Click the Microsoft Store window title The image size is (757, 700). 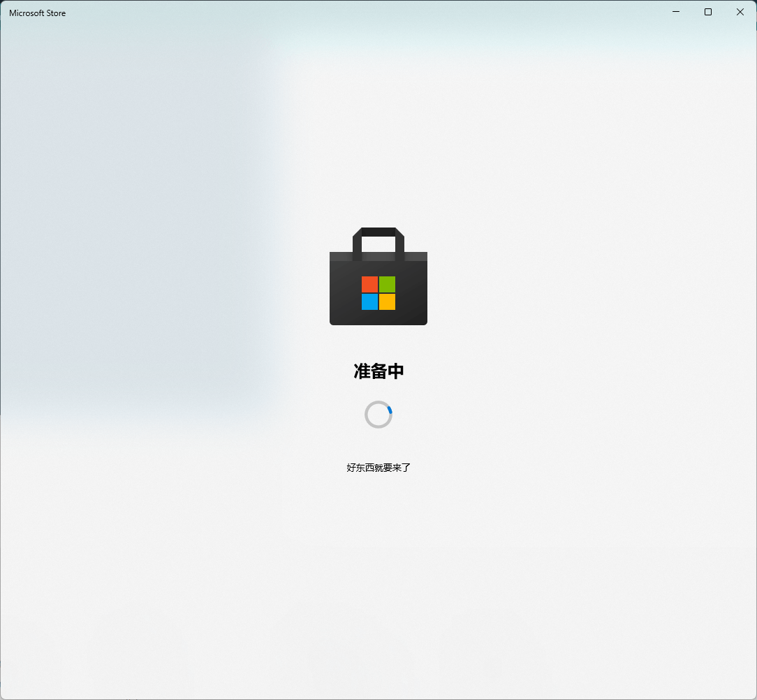coord(37,13)
